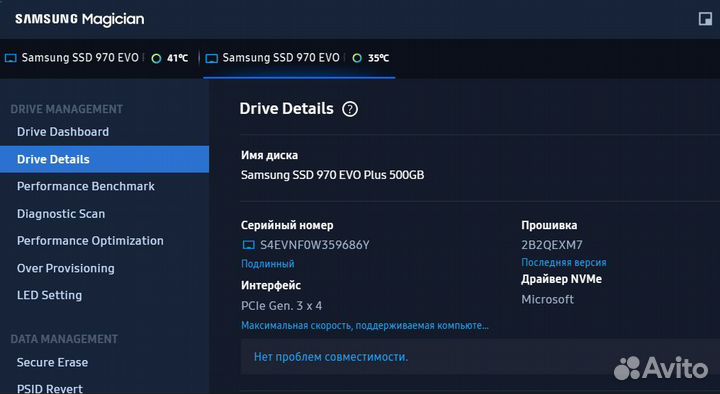The image size is (720, 394).
Task: Click the Samsung Magician logo
Action: tap(79, 19)
